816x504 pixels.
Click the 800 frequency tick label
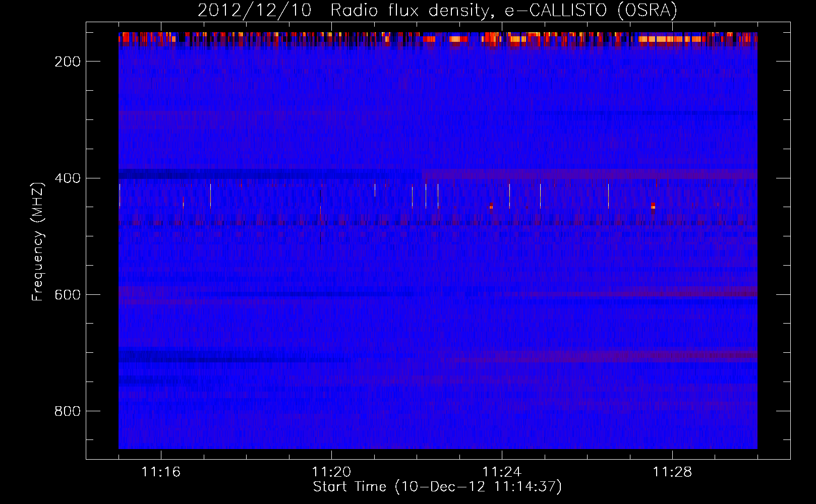pyautogui.click(x=68, y=411)
